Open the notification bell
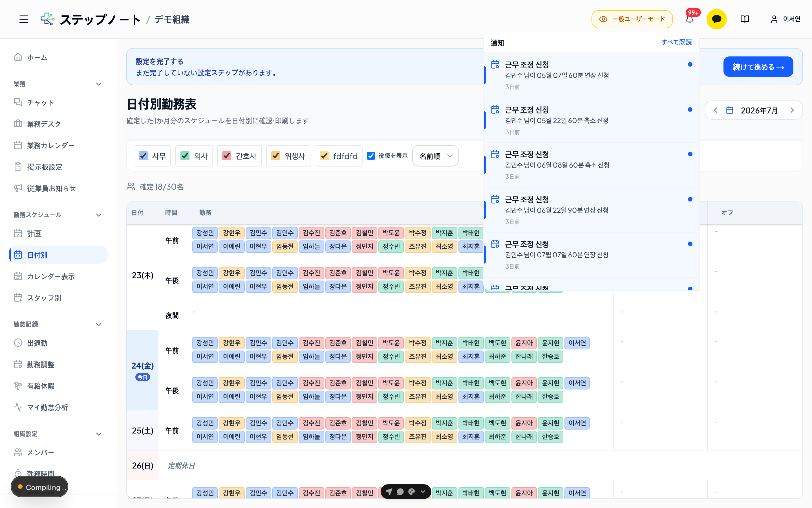This screenshot has width=812, height=508. pos(690,19)
